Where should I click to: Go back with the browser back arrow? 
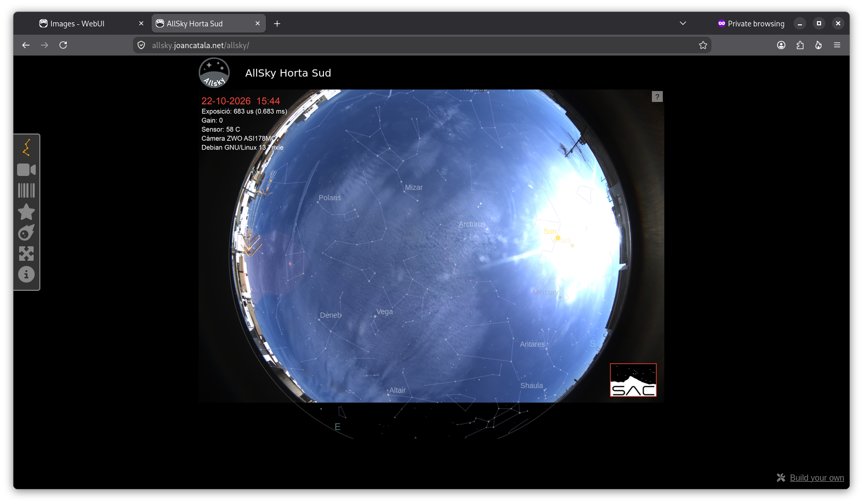coord(26,45)
